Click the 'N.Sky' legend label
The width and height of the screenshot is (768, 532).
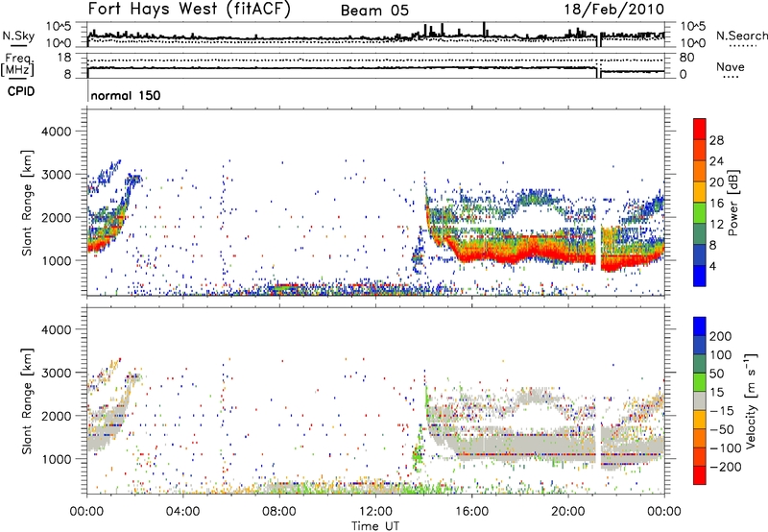18,36
